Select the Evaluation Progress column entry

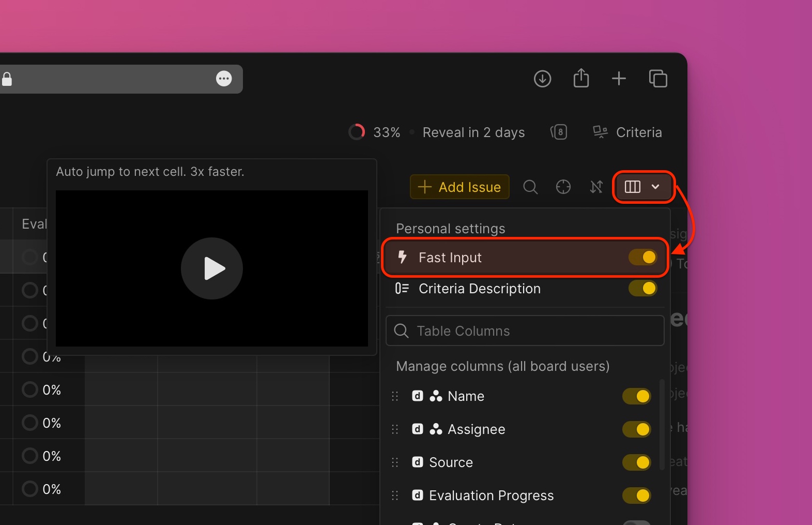491,496
